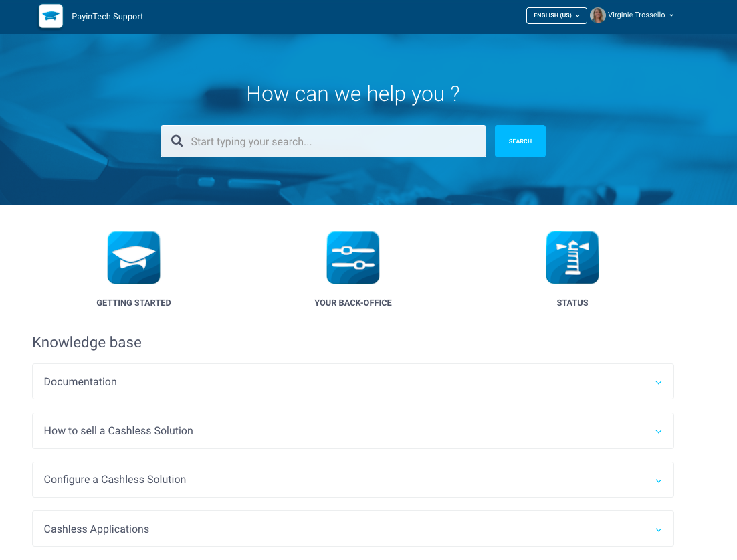Open the GETTING STARTED label link
Image resolution: width=737 pixels, height=560 pixels.
[134, 303]
